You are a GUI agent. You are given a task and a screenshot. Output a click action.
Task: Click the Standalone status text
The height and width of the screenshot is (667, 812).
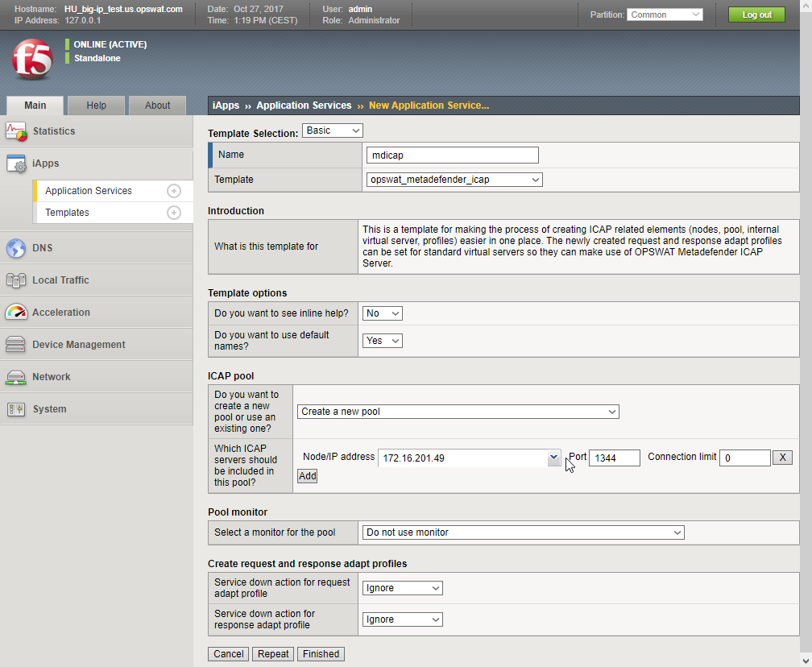(97, 59)
